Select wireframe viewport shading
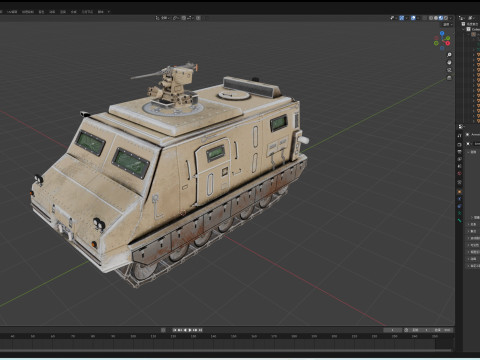This screenshot has width=480, height=360. tap(431, 18)
